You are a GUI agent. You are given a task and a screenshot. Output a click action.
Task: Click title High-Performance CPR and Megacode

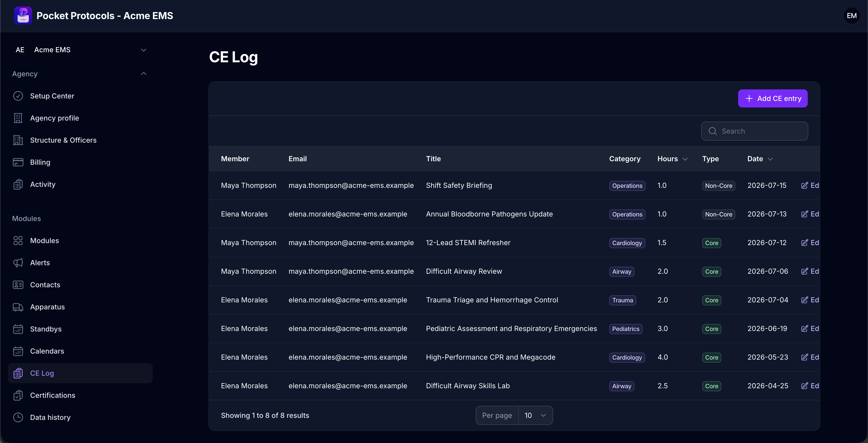tap(491, 357)
